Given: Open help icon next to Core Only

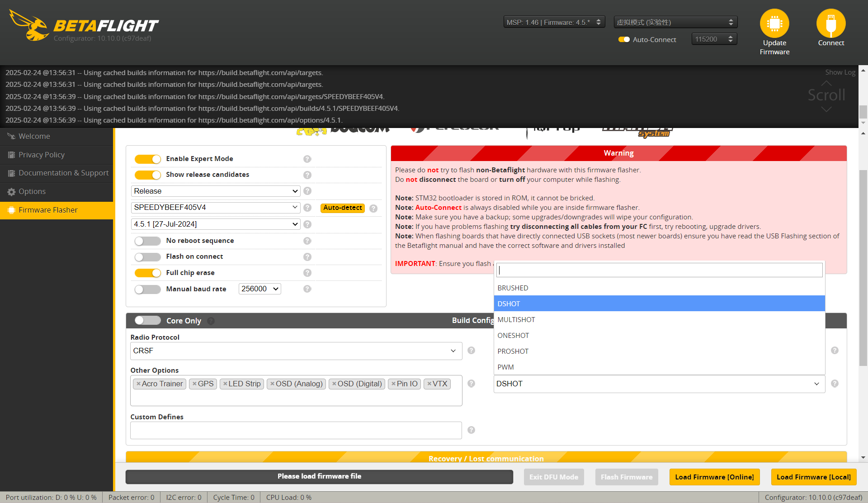Looking at the screenshot, I should (211, 321).
